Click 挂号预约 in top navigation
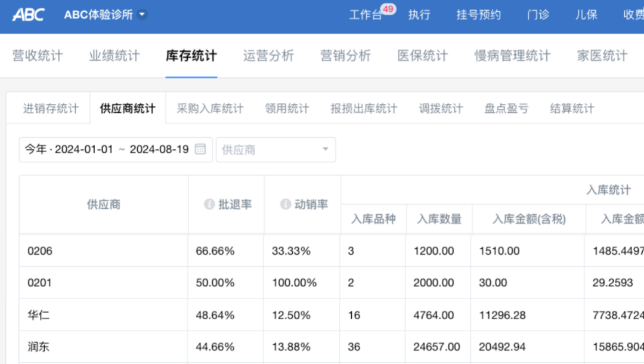 (x=479, y=15)
